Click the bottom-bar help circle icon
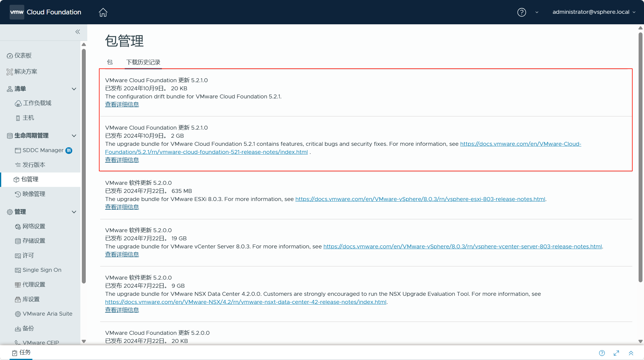644x360 pixels. pos(602,353)
